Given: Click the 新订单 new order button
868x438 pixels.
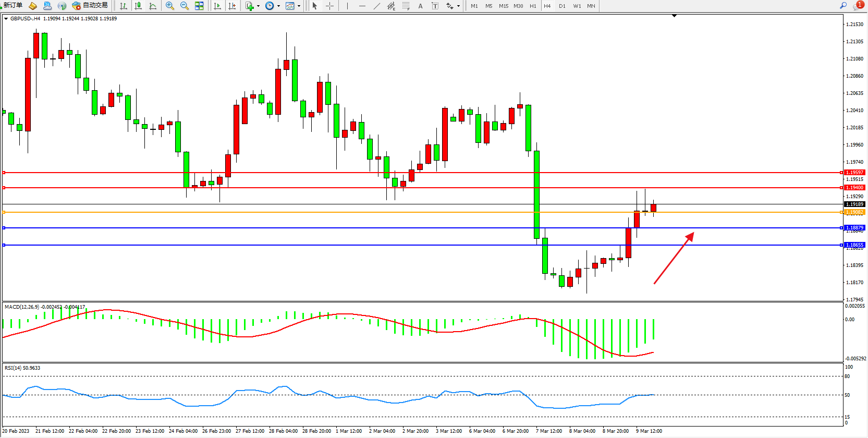Looking at the screenshot, I should coord(13,6).
